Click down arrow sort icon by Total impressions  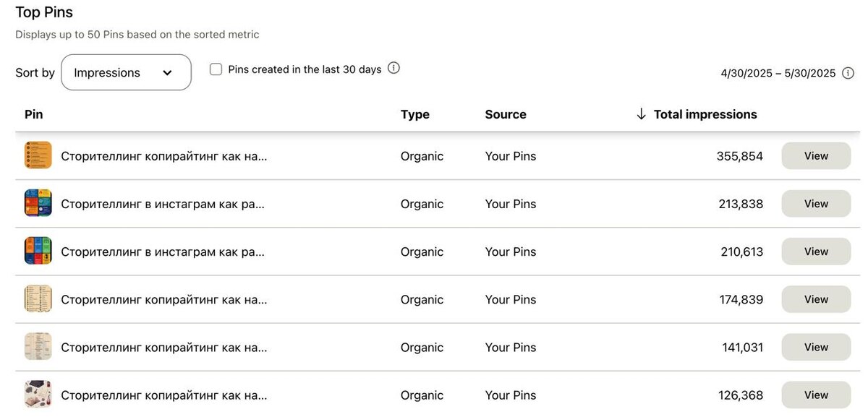point(641,114)
